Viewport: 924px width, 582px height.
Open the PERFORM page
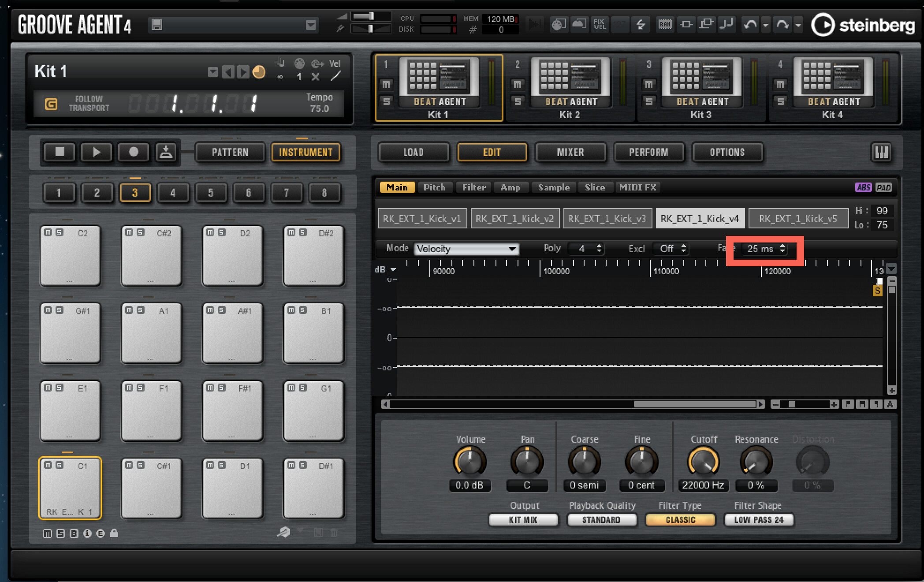(x=648, y=153)
